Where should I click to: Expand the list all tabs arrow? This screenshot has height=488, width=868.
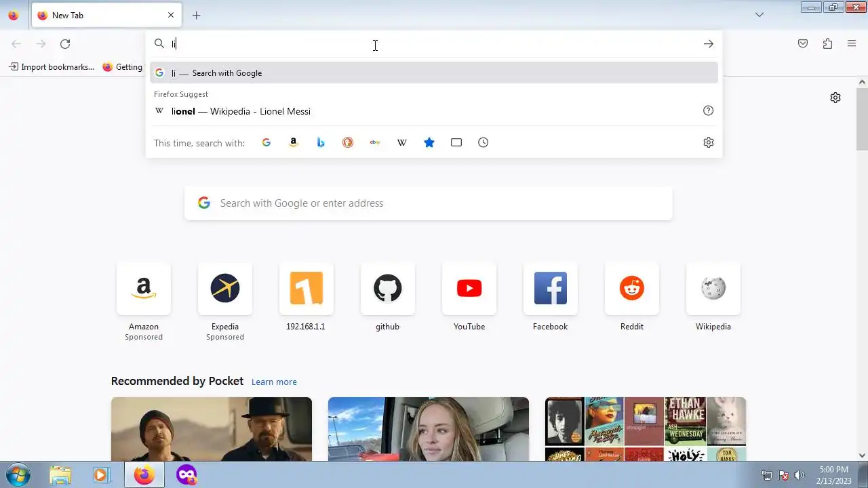(759, 15)
